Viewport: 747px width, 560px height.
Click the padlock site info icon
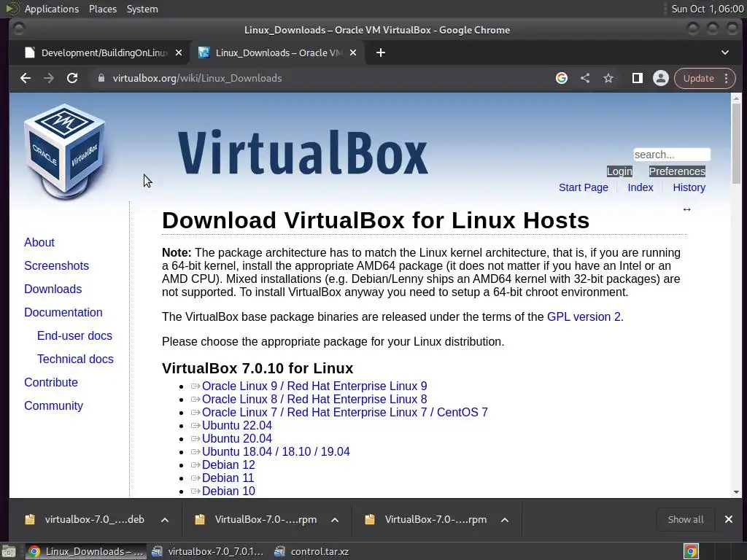pos(101,78)
